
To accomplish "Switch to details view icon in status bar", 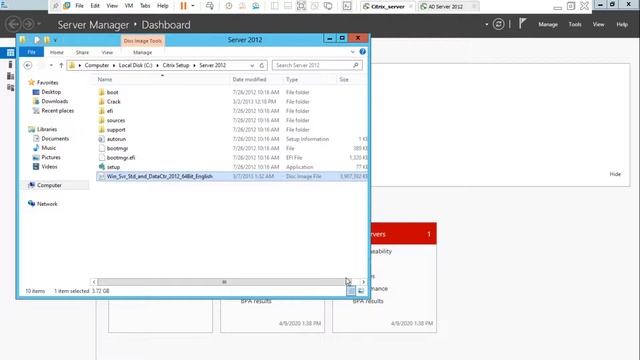I will tap(351, 291).
